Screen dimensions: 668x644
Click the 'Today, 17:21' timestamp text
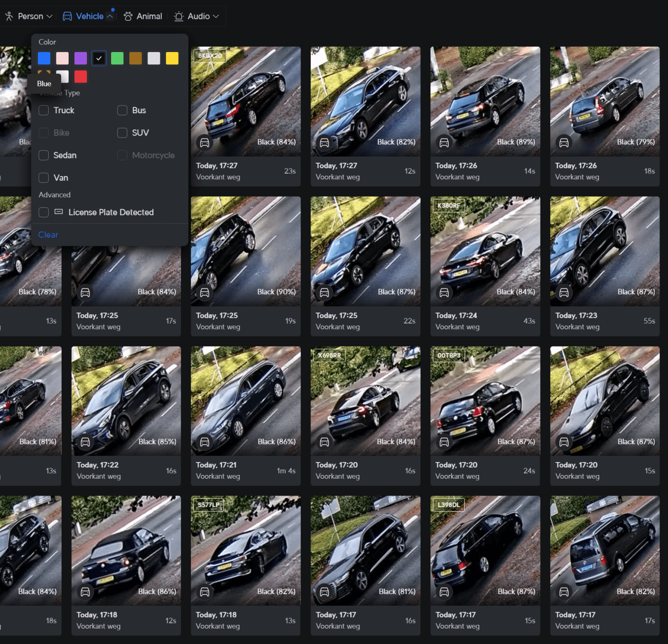(x=216, y=465)
